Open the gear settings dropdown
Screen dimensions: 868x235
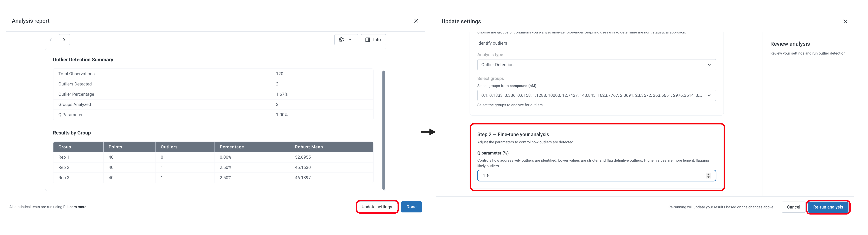click(346, 40)
